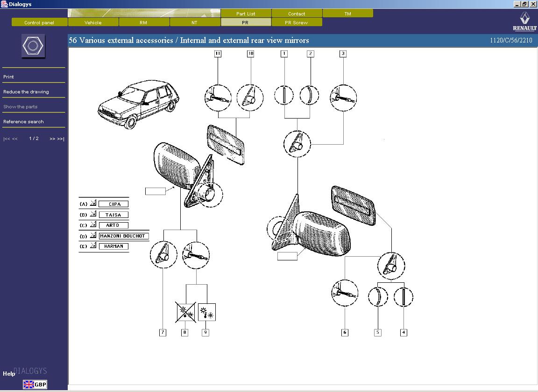Click the circled curved glass icon above callout 5
538x392 pixels.
[378, 297]
